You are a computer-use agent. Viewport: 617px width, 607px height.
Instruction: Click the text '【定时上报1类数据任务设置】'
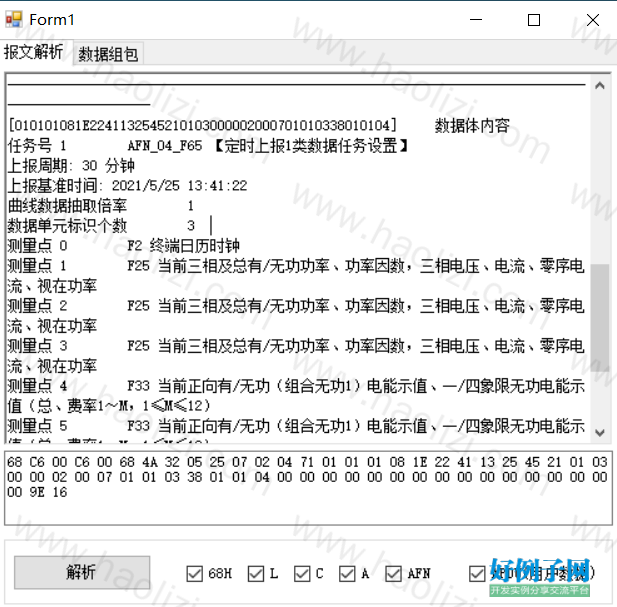(x=311, y=146)
